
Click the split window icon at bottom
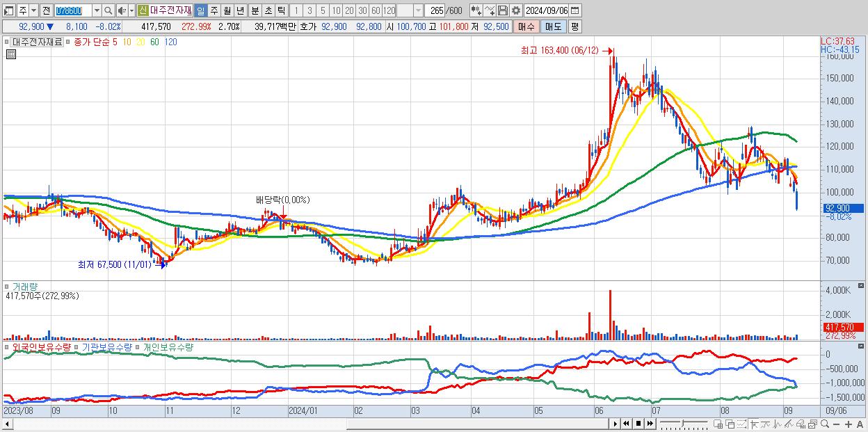[718, 424]
